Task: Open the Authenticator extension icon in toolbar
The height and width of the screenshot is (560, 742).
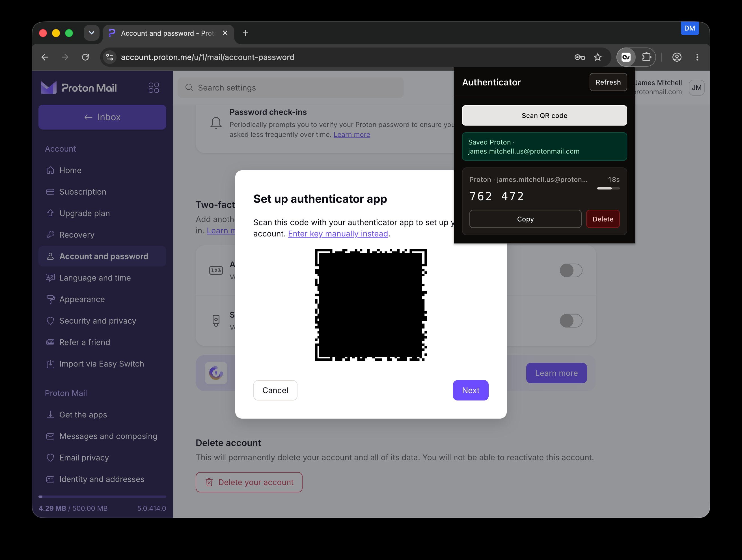Action: point(625,57)
